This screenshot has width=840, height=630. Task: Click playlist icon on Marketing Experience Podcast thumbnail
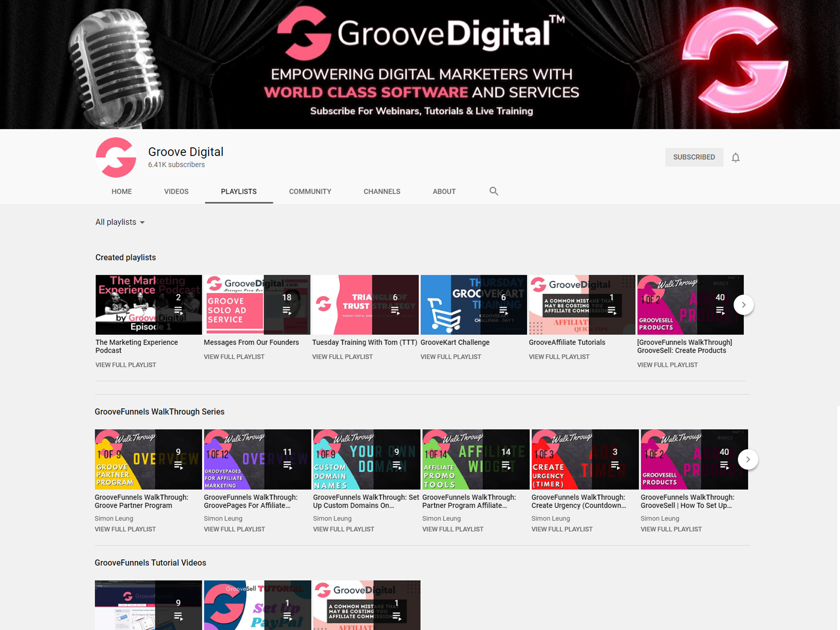[178, 310]
